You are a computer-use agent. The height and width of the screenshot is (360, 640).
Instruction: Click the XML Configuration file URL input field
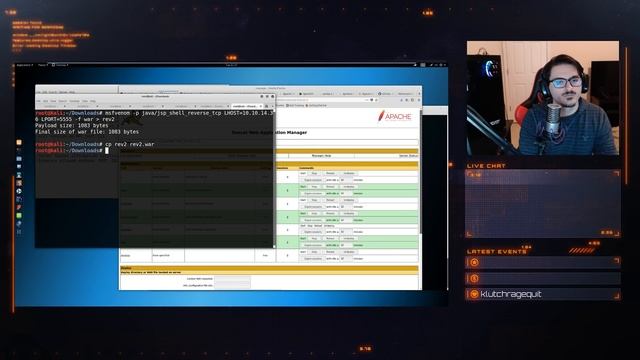(232, 285)
